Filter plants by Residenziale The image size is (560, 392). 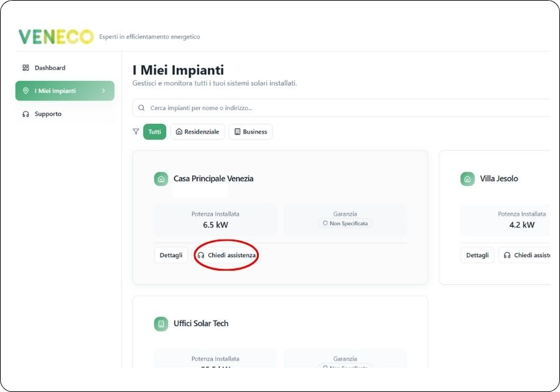tap(197, 132)
